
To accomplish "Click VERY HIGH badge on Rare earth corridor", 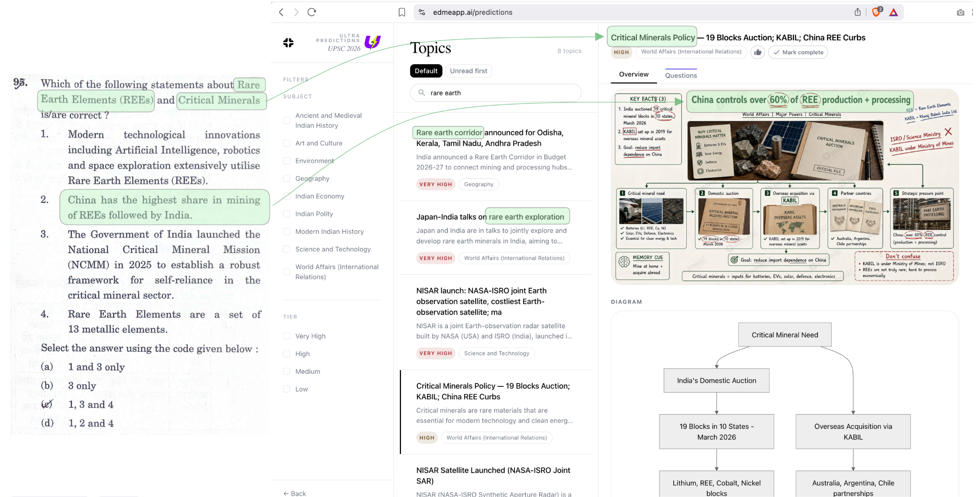I will coord(435,184).
